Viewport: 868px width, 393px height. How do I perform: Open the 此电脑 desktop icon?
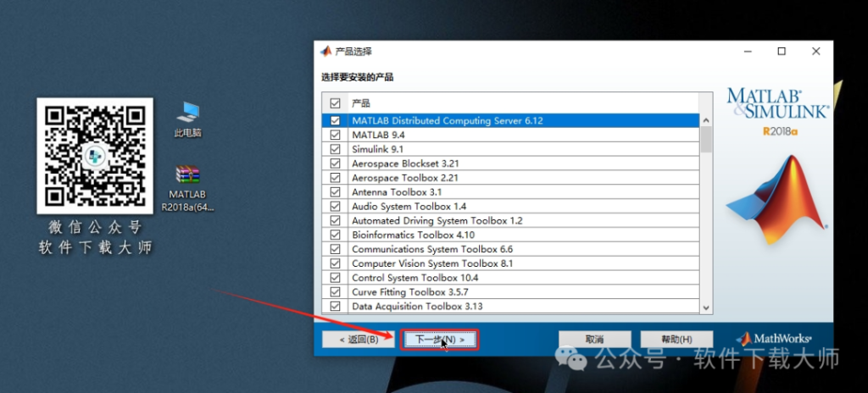[187, 119]
